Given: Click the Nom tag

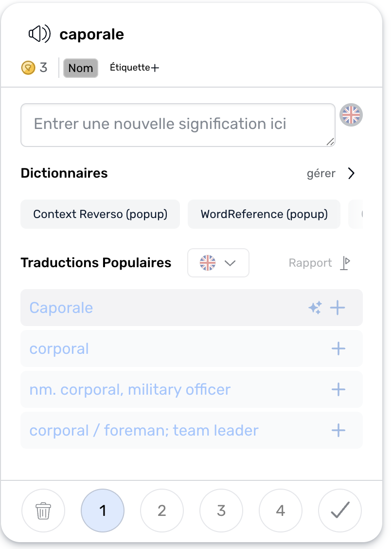Looking at the screenshot, I should pos(81,68).
